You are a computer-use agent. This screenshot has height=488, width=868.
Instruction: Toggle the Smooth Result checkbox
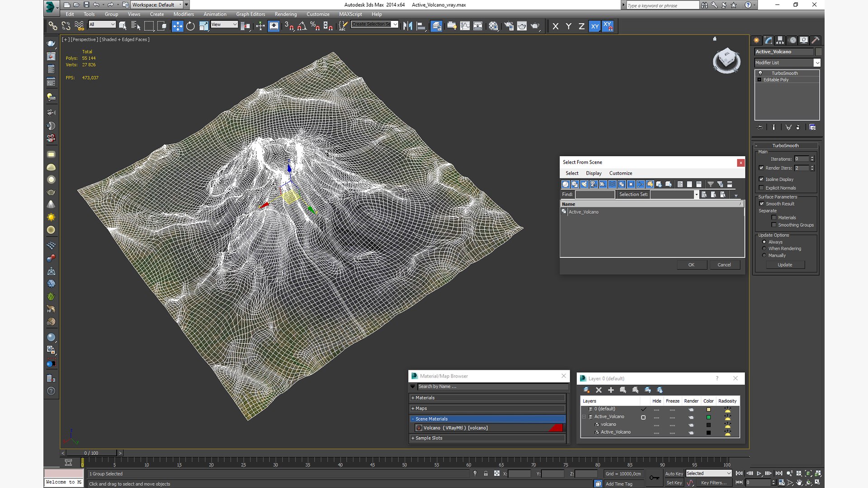[762, 204]
